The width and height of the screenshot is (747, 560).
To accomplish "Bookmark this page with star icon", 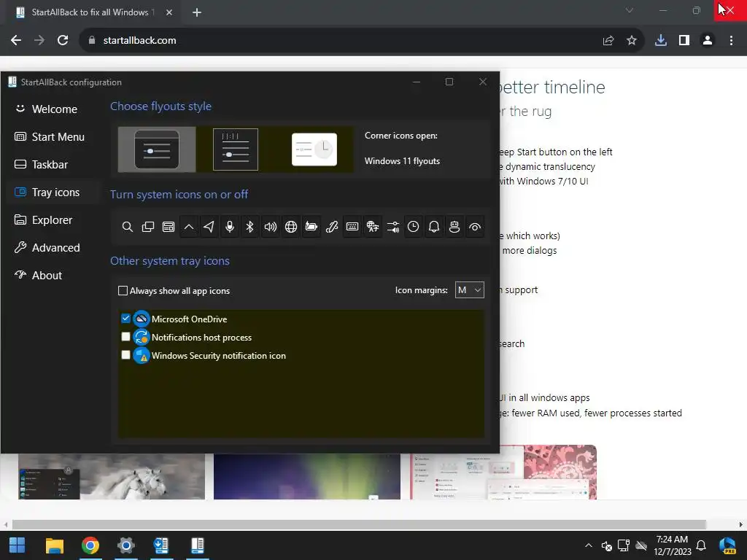I will point(632,41).
